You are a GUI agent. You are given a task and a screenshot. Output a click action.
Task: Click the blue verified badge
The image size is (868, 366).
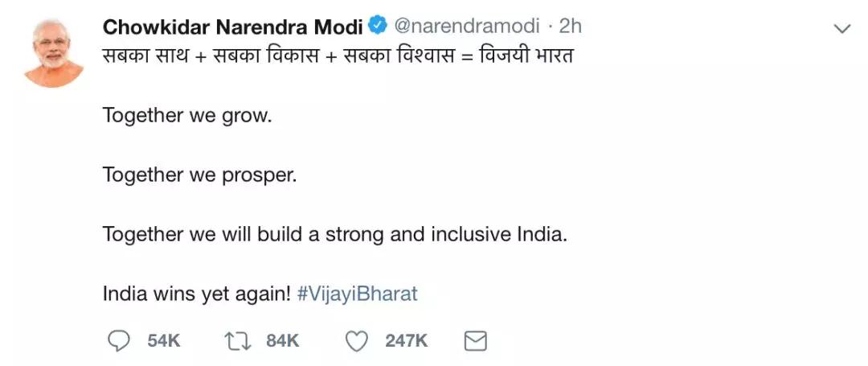pos(378,26)
